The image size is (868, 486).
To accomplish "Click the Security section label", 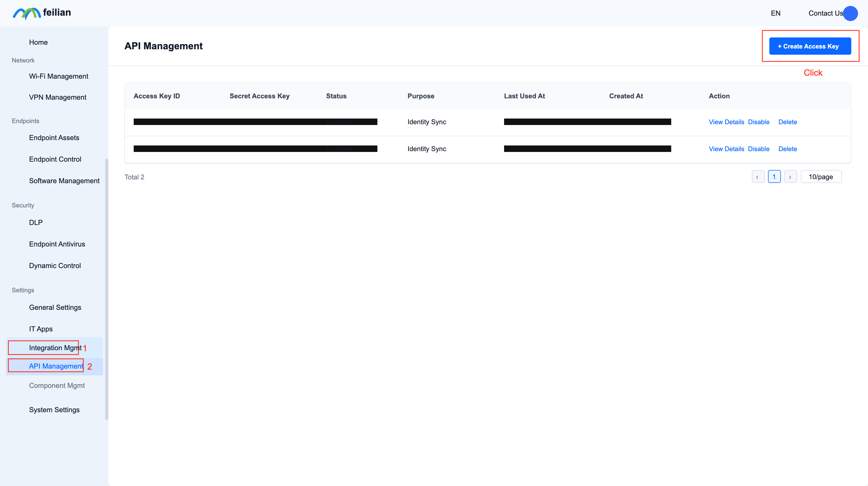I will click(x=23, y=205).
